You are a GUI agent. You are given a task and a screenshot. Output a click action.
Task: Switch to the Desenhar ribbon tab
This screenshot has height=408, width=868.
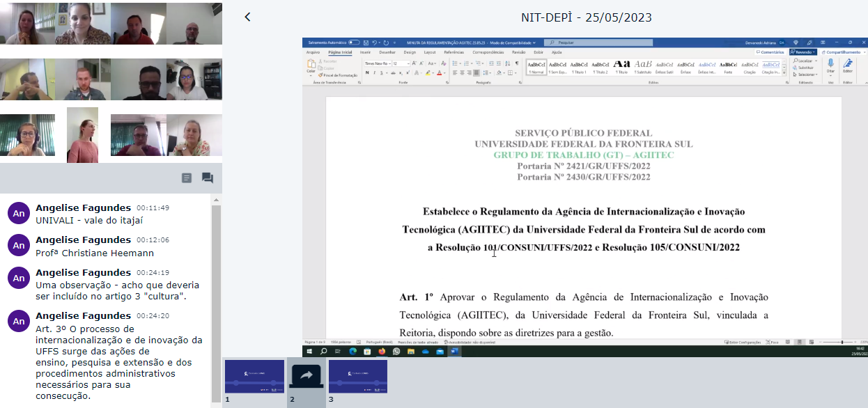tap(387, 52)
